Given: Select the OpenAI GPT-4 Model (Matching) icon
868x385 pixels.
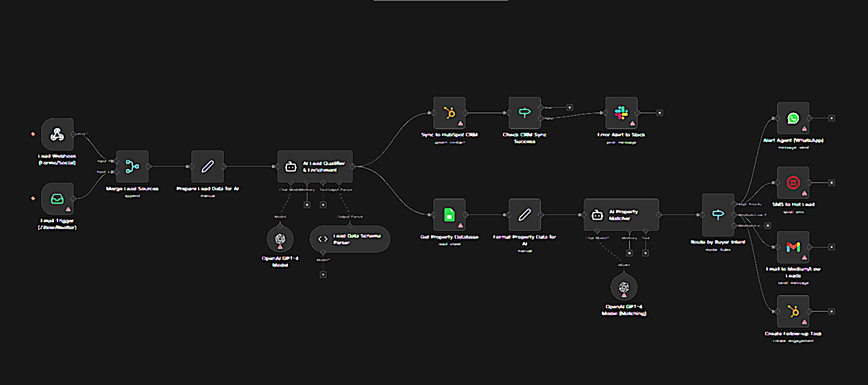Looking at the screenshot, I should click(x=624, y=287).
